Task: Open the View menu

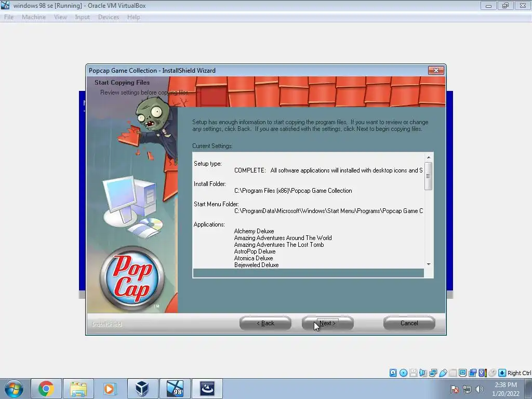Action: 60,17
